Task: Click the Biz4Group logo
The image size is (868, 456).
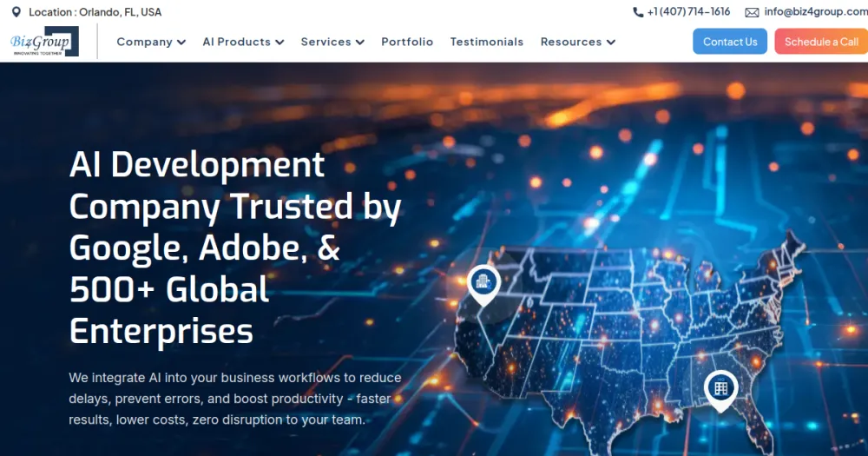Action: click(45, 42)
